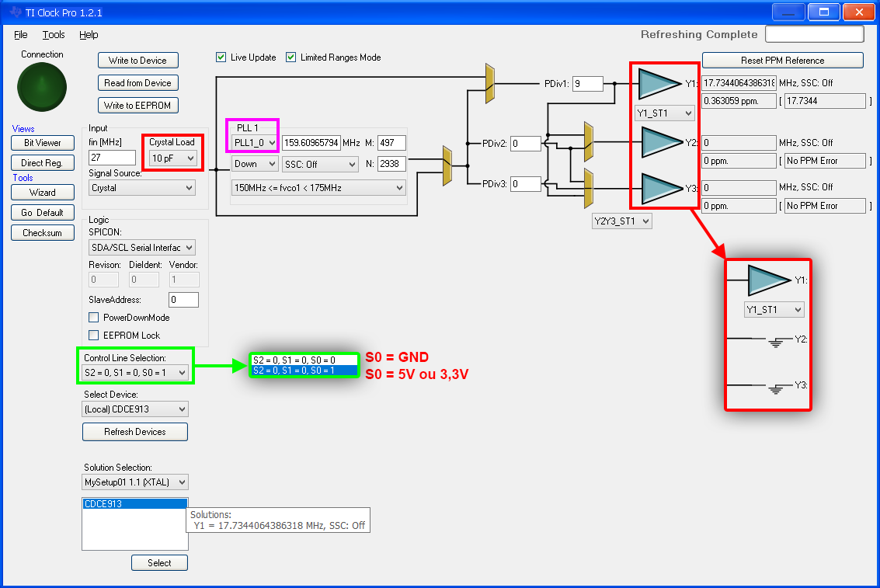Open the Solution Selection MySetup01 dropdown
880x588 pixels.
click(x=135, y=482)
